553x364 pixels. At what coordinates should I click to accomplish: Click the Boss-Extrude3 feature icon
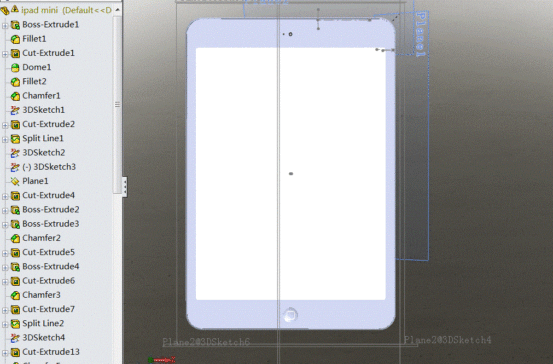[x=15, y=224]
